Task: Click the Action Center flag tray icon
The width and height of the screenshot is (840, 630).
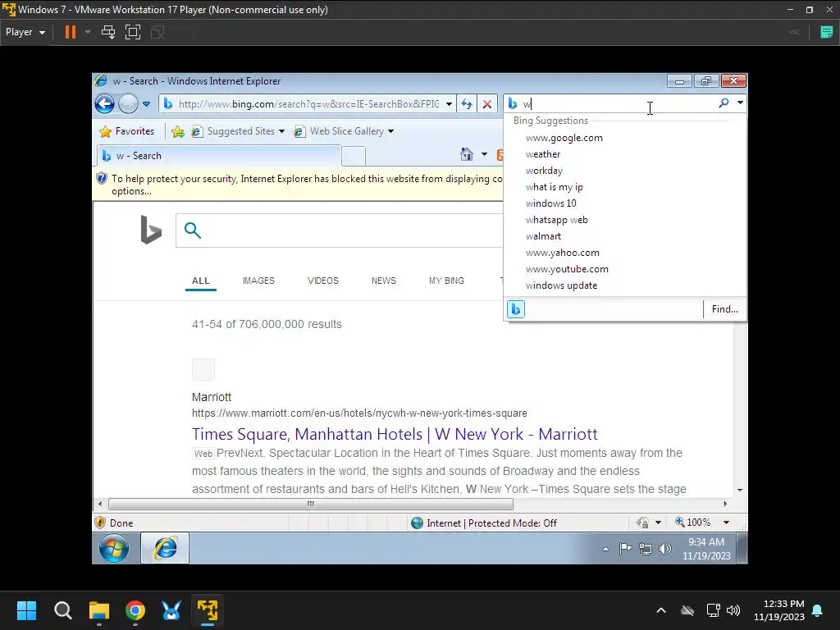Action: (x=625, y=549)
